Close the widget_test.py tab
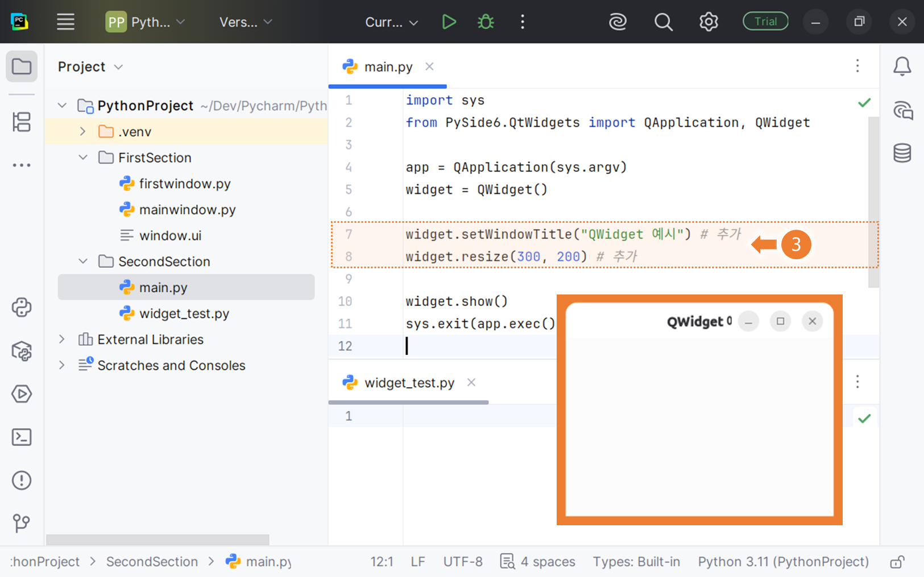The width and height of the screenshot is (924, 577). [x=471, y=383]
